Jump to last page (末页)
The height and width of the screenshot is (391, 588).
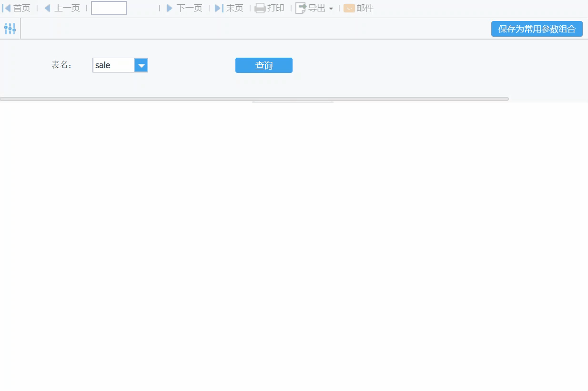click(229, 8)
